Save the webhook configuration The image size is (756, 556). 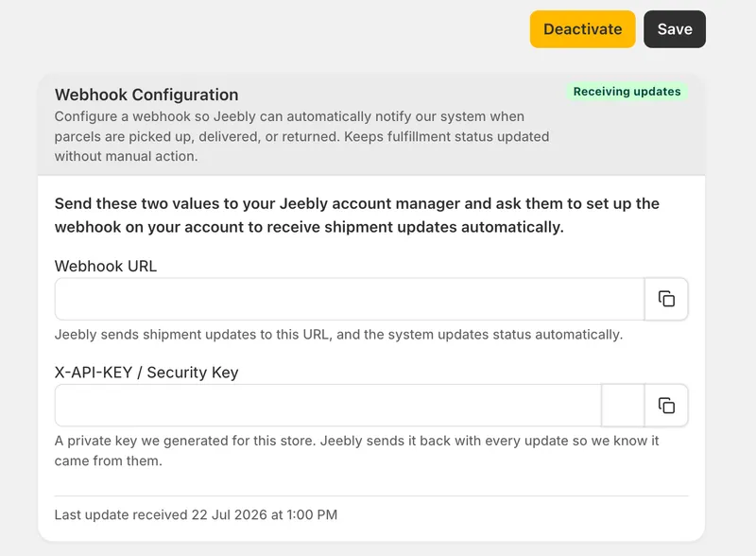tap(675, 29)
